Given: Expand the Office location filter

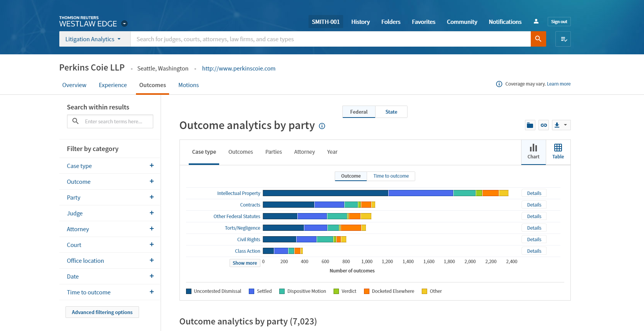Looking at the screenshot, I should [151, 260].
